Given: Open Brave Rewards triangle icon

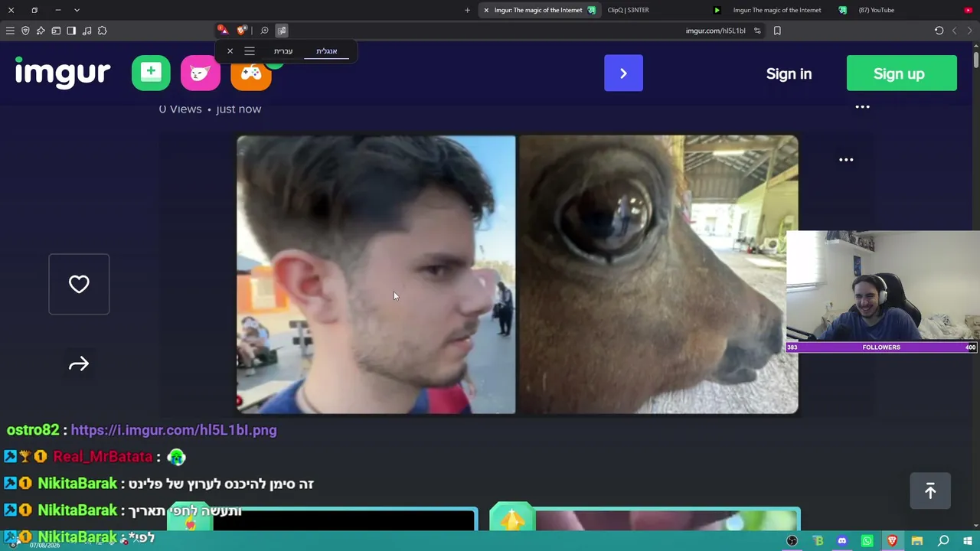Looking at the screenshot, I should [x=222, y=31].
